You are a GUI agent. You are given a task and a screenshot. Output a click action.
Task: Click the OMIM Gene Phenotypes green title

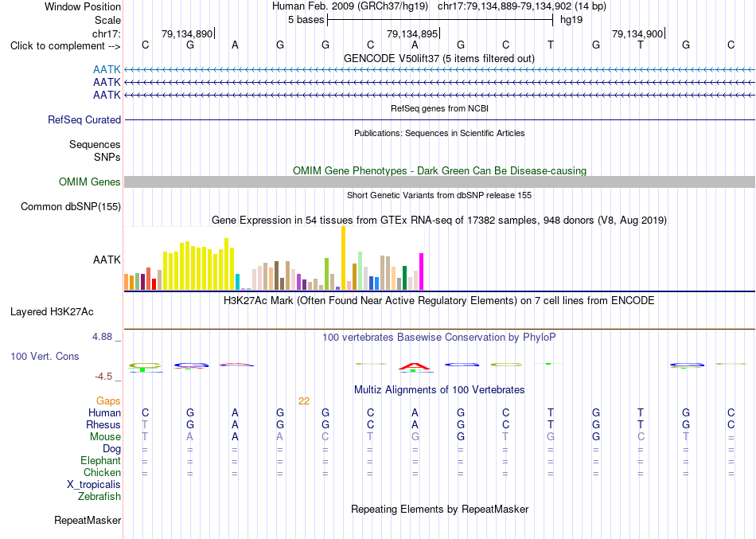click(439, 171)
